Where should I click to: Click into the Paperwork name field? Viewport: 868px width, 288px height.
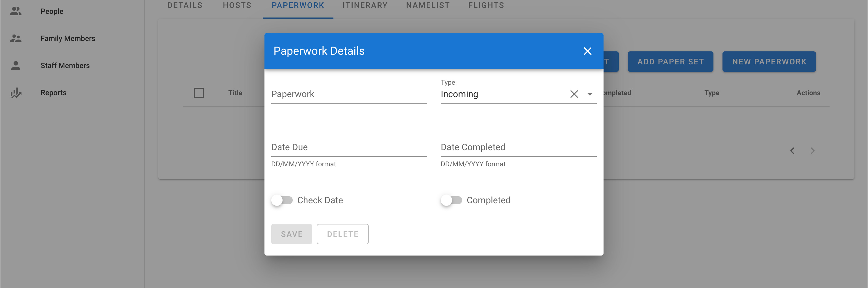349,94
